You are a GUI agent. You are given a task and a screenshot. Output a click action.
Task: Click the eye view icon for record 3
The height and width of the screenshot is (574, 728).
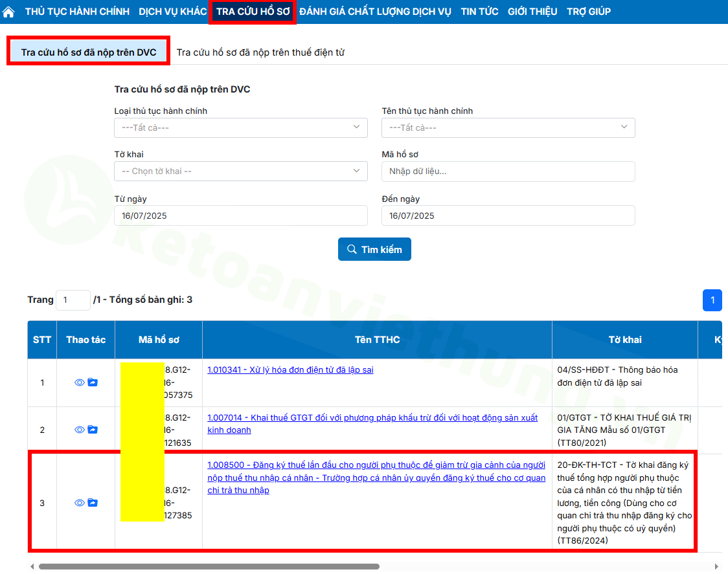(x=79, y=502)
